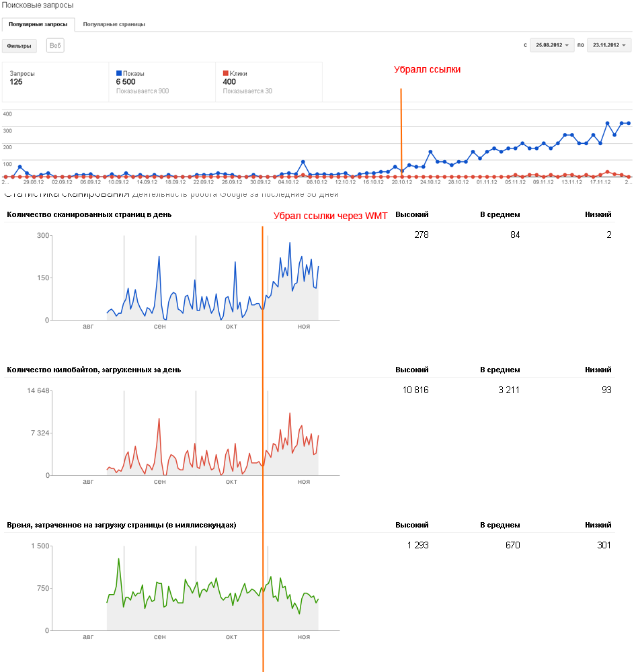Open start date dropdown 25.08.2012
The width and height of the screenshot is (638, 672).
click(x=552, y=45)
